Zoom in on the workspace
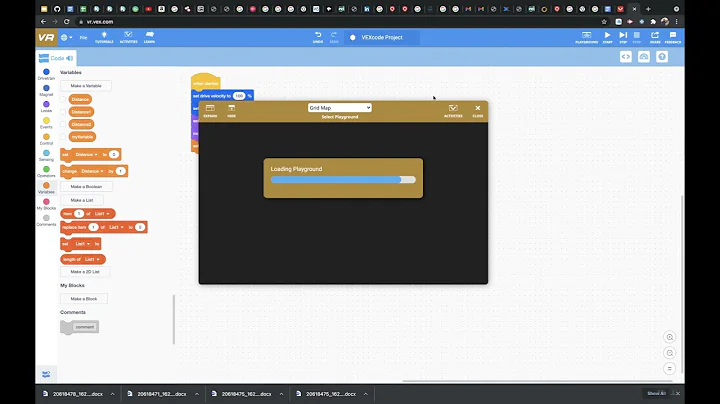 tap(669, 337)
